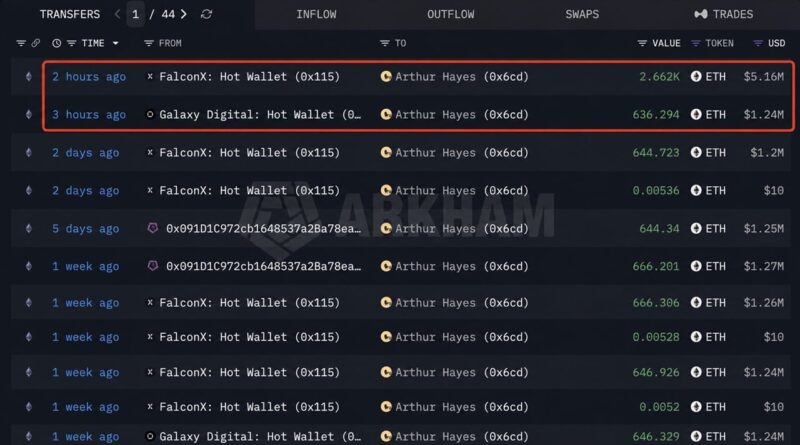
Task: Open the filter icon next to VALUE
Action: click(x=642, y=43)
